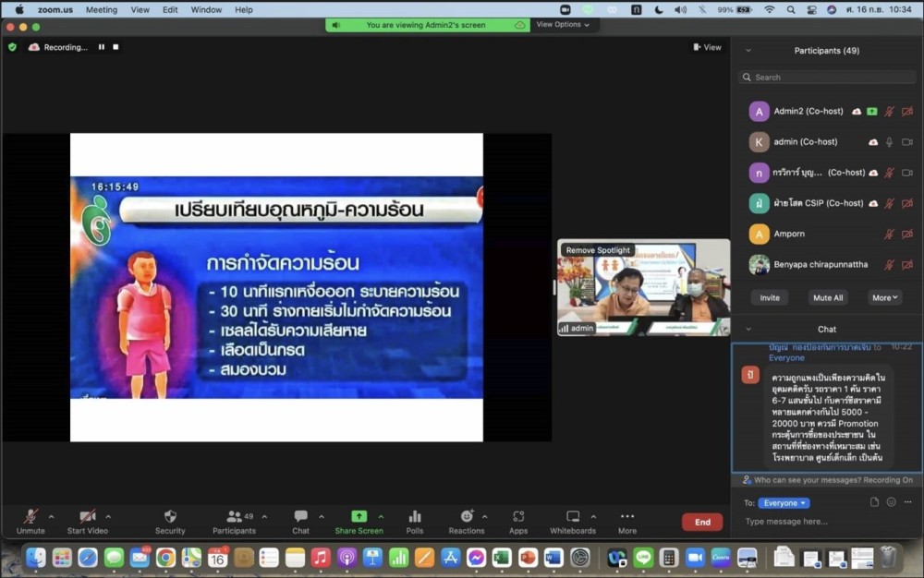Viewport: 924px width, 578px height.
Task: Open the More dropdown under participants list
Action: tap(885, 297)
